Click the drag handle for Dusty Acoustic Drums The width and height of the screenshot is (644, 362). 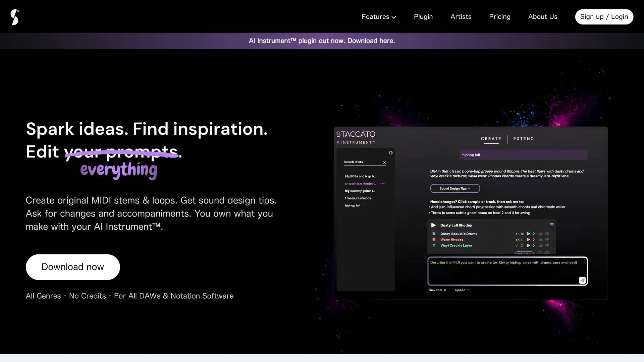click(x=434, y=234)
